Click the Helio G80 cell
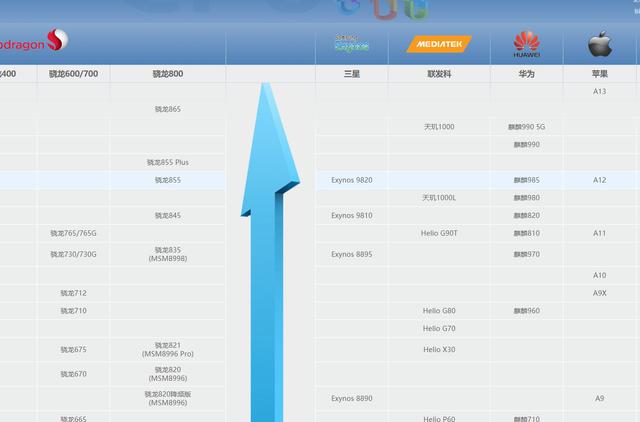The width and height of the screenshot is (640, 422). [x=439, y=311]
